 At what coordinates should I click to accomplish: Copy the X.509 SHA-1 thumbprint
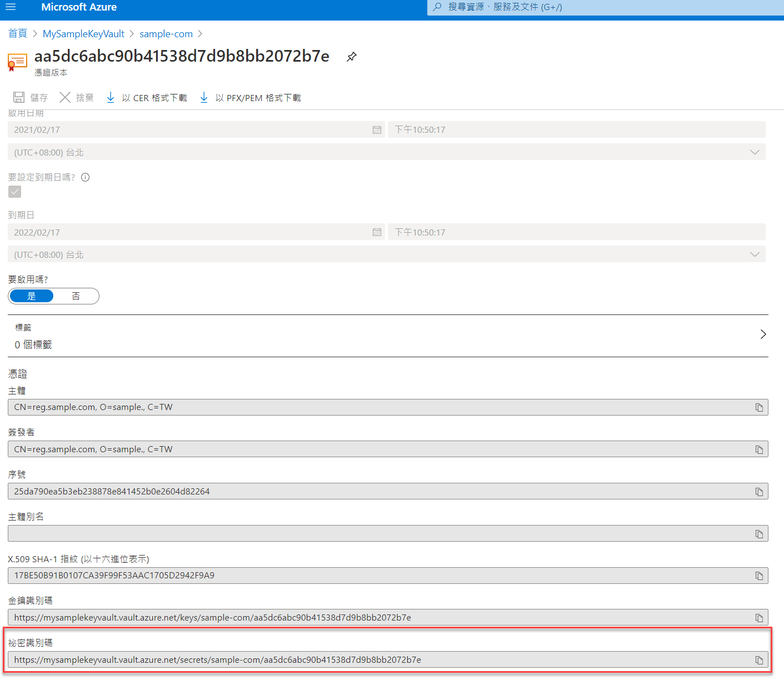(759, 576)
